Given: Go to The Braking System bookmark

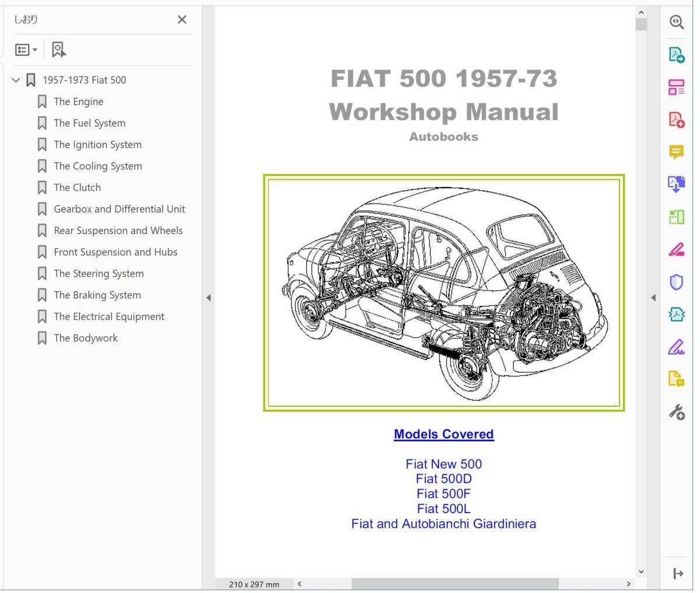Looking at the screenshot, I should [97, 295].
